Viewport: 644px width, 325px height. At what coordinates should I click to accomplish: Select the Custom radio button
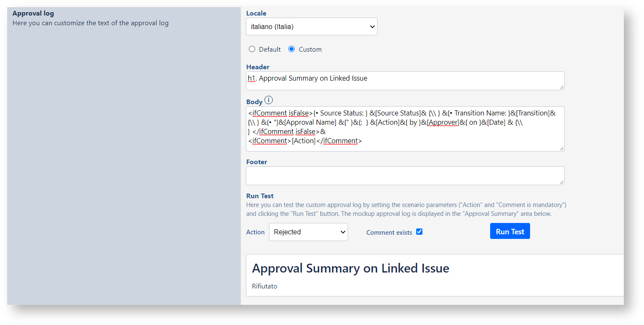coord(292,49)
